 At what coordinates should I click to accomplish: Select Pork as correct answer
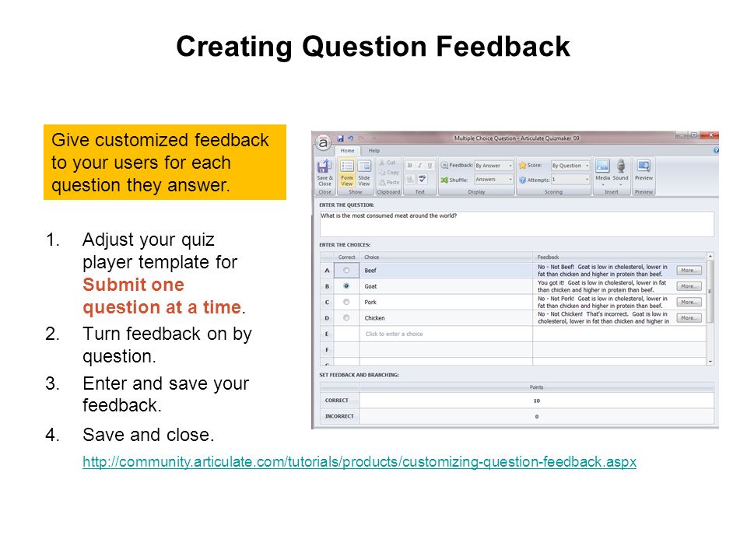(346, 302)
